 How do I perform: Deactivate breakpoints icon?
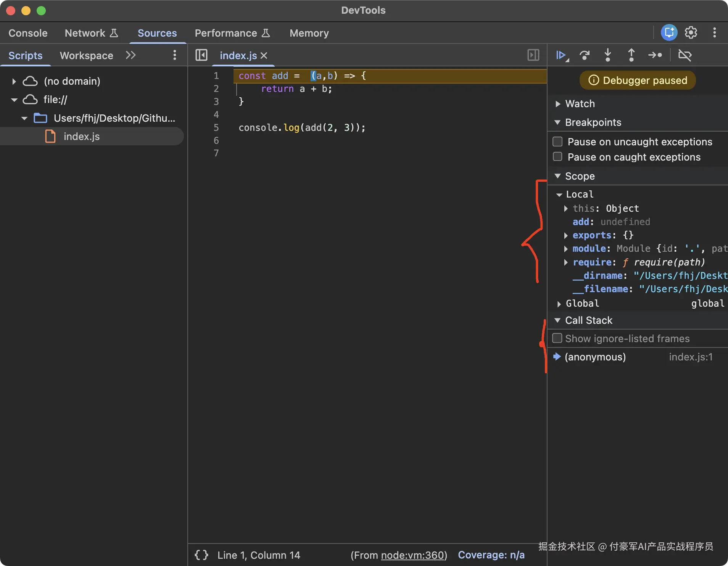[x=685, y=55]
